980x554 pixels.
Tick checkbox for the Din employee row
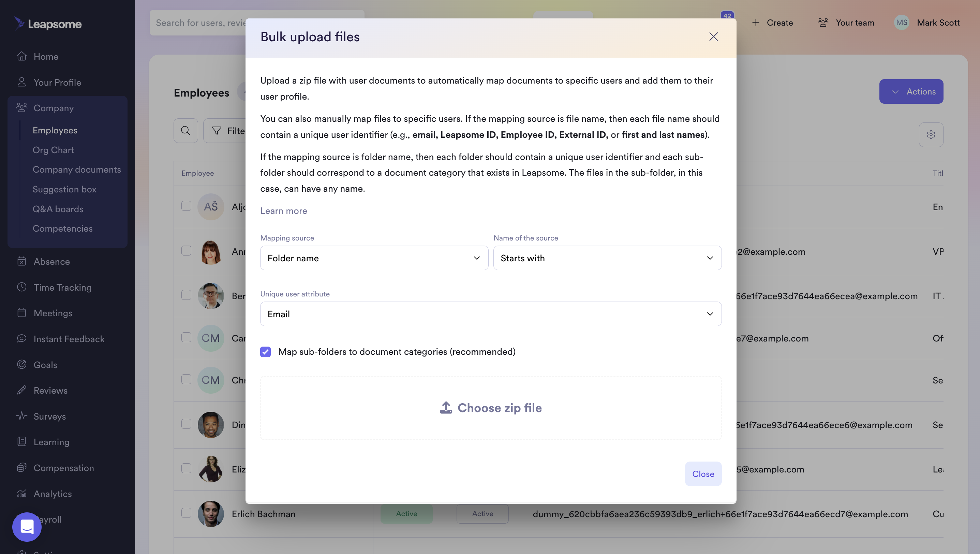coord(186,424)
